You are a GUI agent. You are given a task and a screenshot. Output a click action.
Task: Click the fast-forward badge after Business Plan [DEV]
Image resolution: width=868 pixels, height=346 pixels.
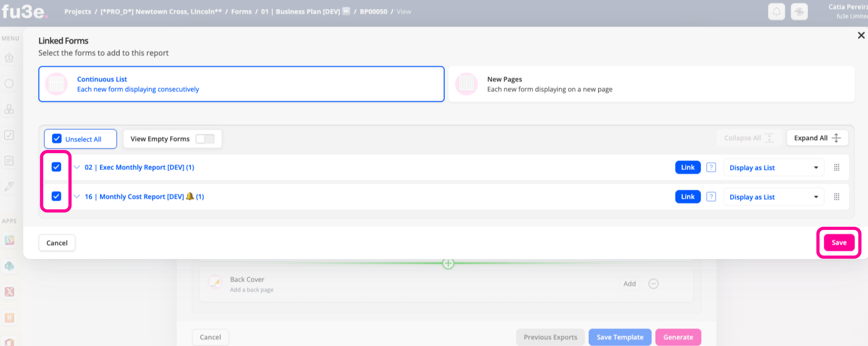346,11
